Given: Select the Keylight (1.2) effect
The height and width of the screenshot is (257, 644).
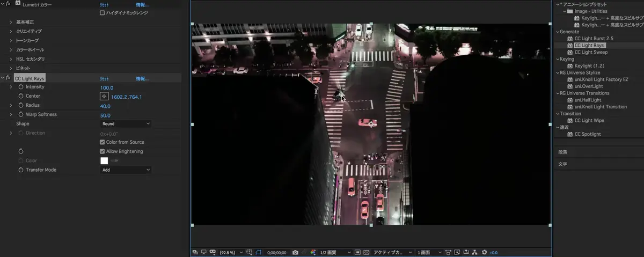Looking at the screenshot, I should pos(589,66).
